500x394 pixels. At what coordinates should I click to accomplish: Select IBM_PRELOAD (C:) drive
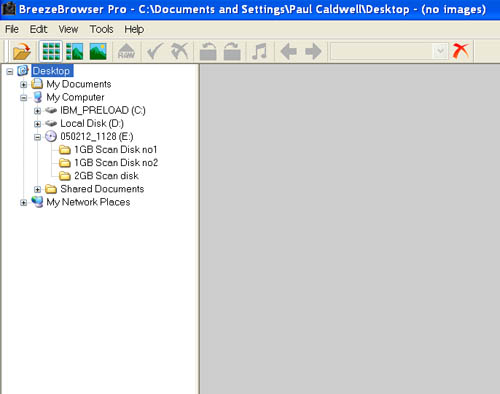pyautogui.click(x=103, y=110)
